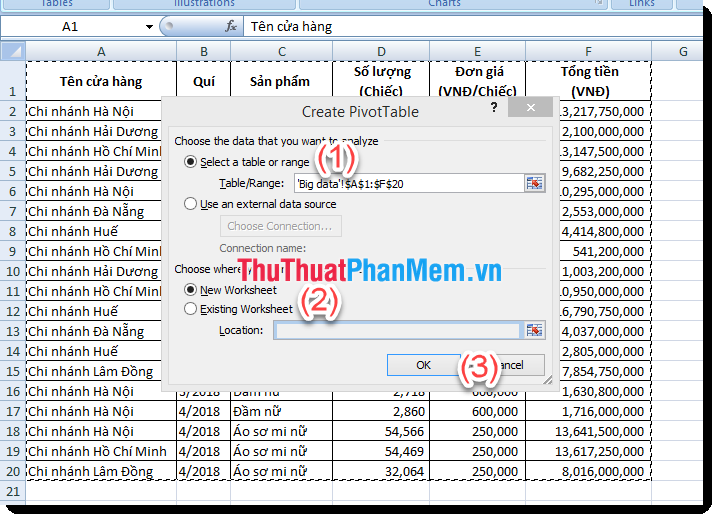Viewport: 718px width, 520px height.
Task: Click 'Áo sơ mi nữ' in row 18
Action: 282,431
